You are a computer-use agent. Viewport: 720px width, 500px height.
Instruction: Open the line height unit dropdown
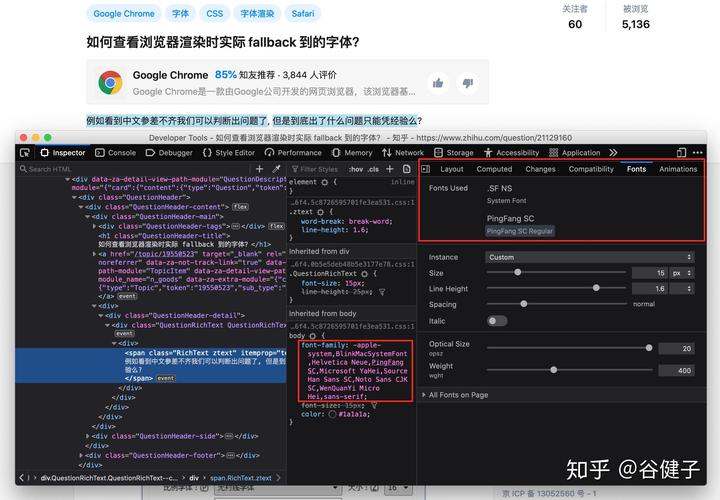682,288
